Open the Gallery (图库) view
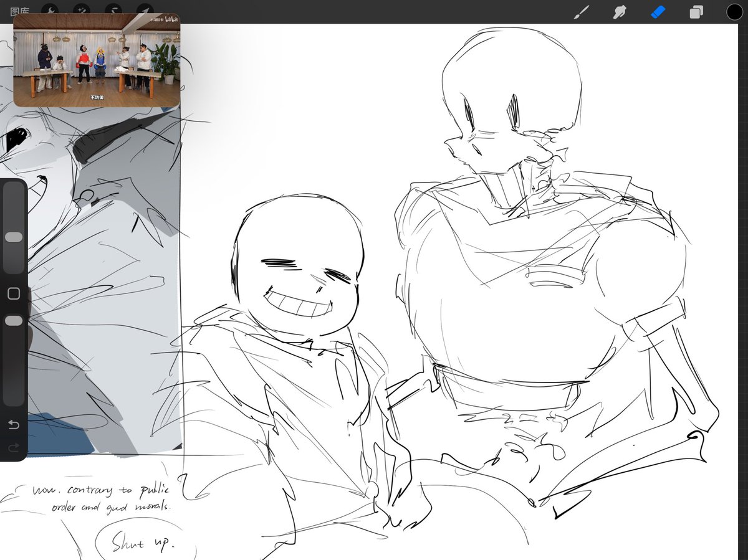748x560 pixels. pyautogui.click(x=19, y=10)
